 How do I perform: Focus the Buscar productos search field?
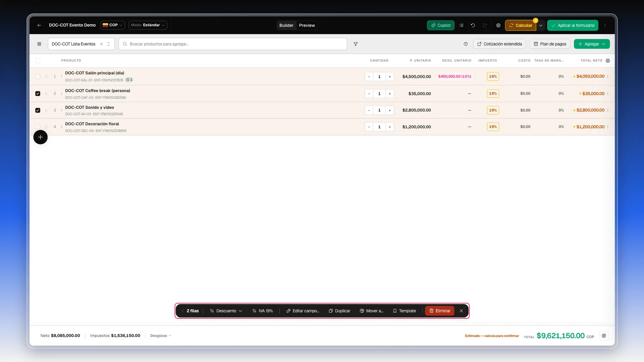click(233, 44)
